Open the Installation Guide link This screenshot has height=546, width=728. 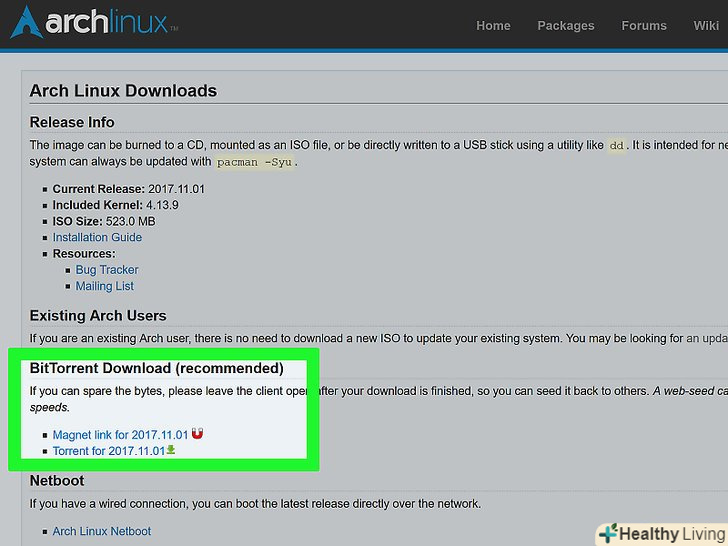pos(97,237)
